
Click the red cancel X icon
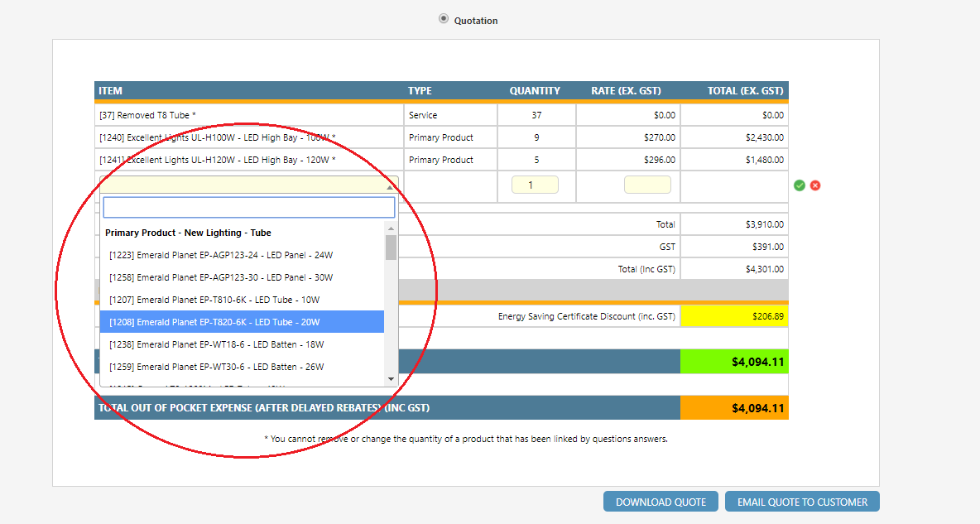815,185
